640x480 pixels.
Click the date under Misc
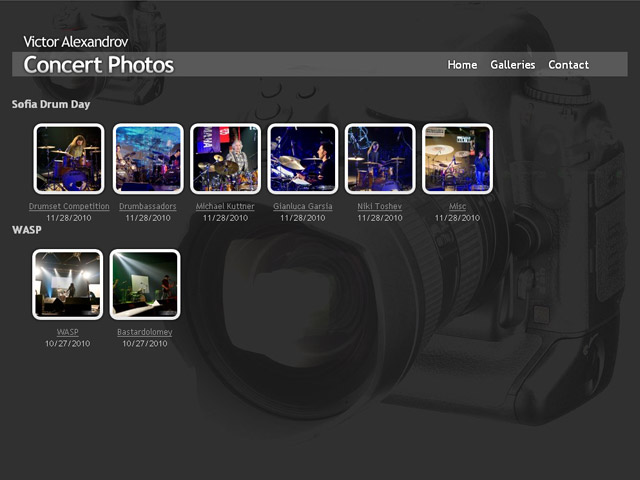point(457,218)
